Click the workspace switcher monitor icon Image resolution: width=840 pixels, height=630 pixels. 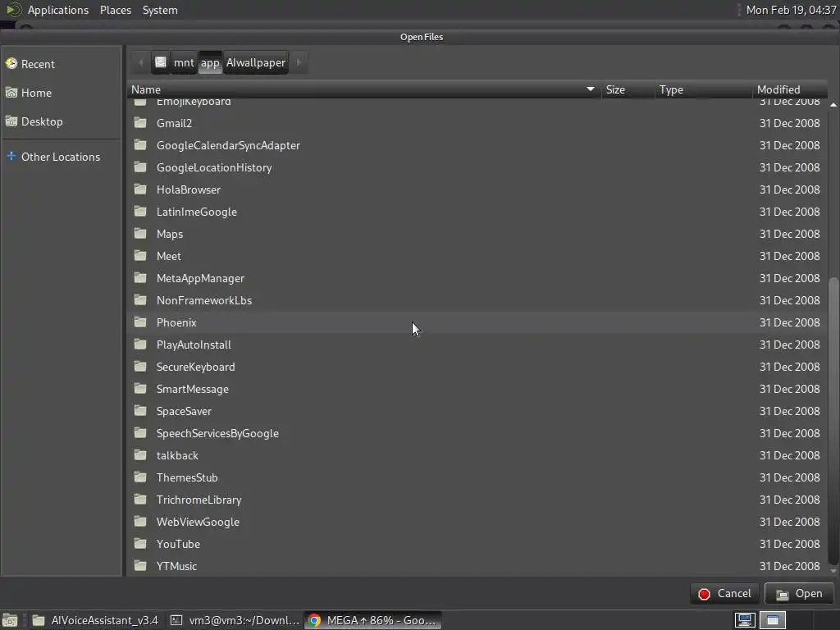tap(745, 620)
